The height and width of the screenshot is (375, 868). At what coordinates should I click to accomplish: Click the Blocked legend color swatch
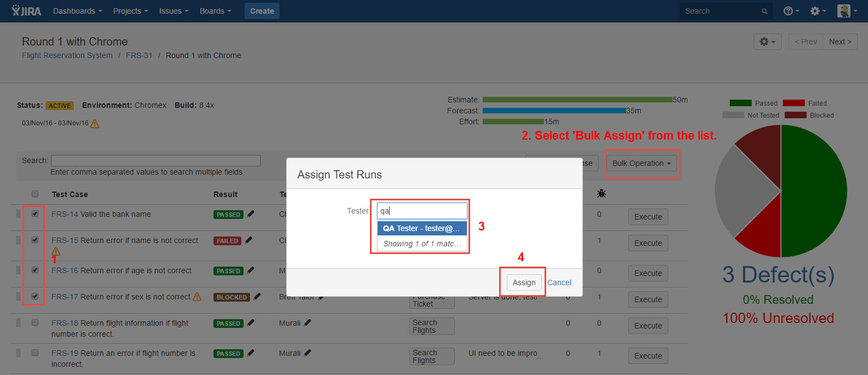795,115
